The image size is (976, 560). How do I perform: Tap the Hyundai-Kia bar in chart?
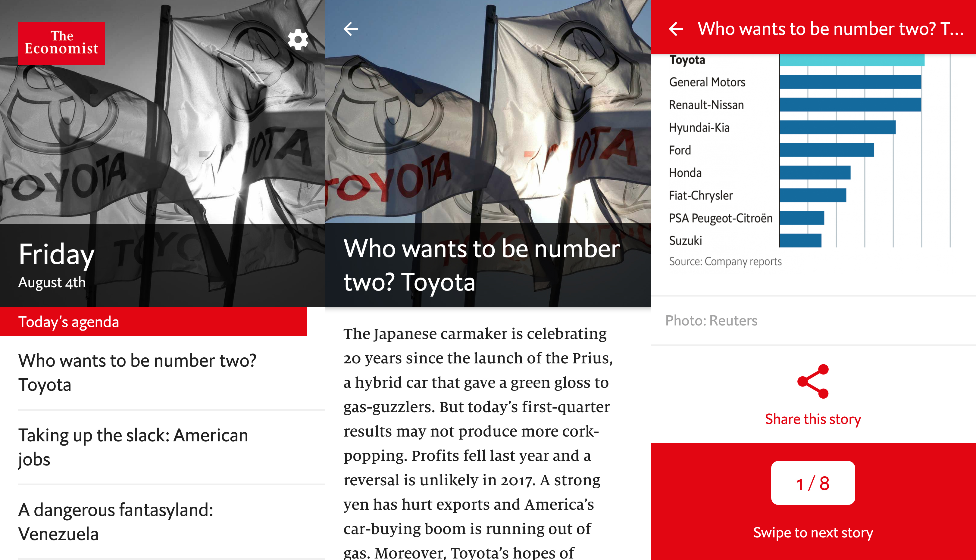[837, 127]
